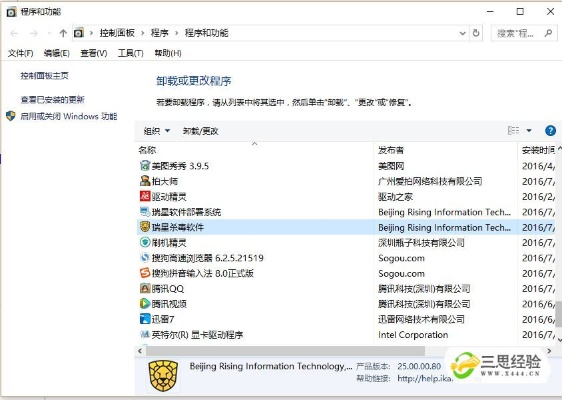Click the 瑞星杀毒软件 lion icon in list
Screen dimensions: 562x400
click(x=145, y=227)
